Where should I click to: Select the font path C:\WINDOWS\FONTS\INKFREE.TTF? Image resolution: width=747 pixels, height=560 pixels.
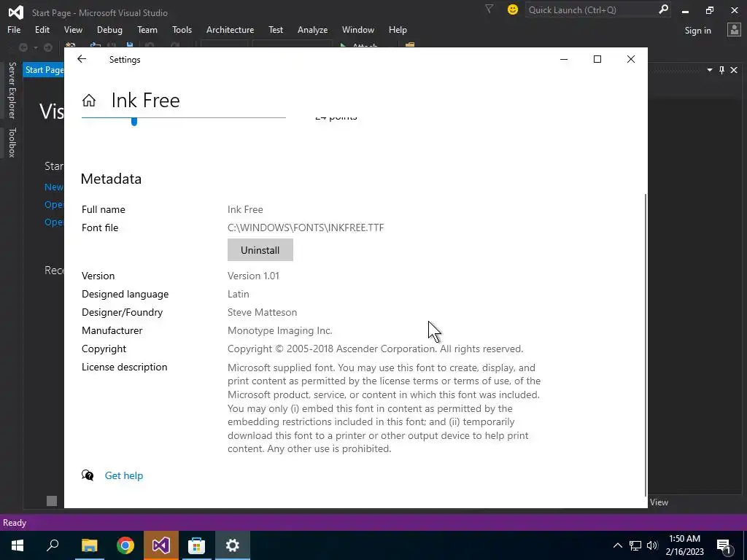(306, 227)
